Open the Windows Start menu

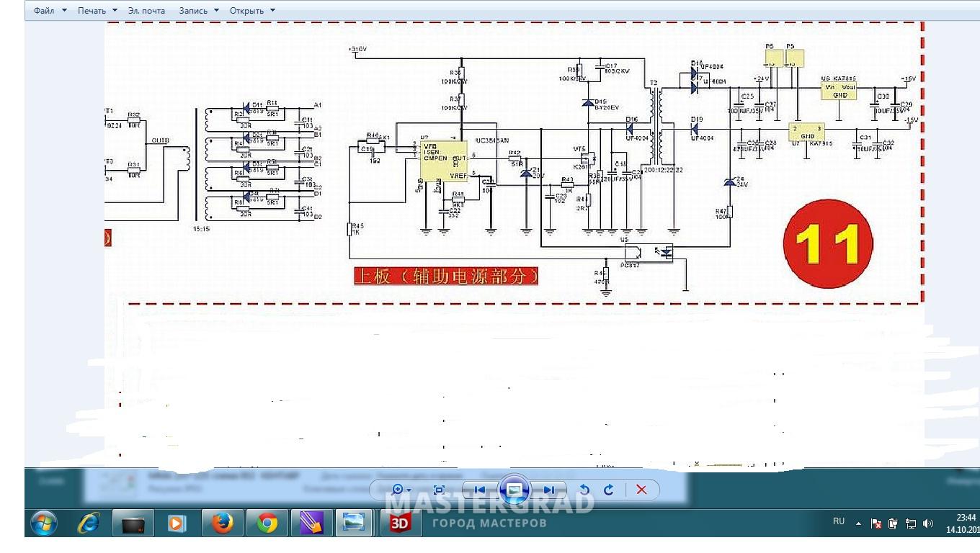coord(45,523)
